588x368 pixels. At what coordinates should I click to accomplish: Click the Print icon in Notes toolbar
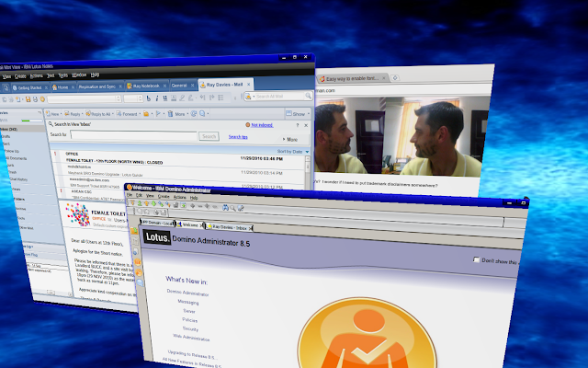click(35, 99)
